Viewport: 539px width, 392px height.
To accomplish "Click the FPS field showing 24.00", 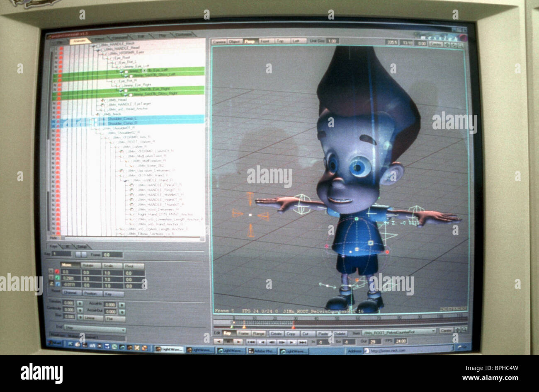I will pyautogui.click(x=400, y=341).
